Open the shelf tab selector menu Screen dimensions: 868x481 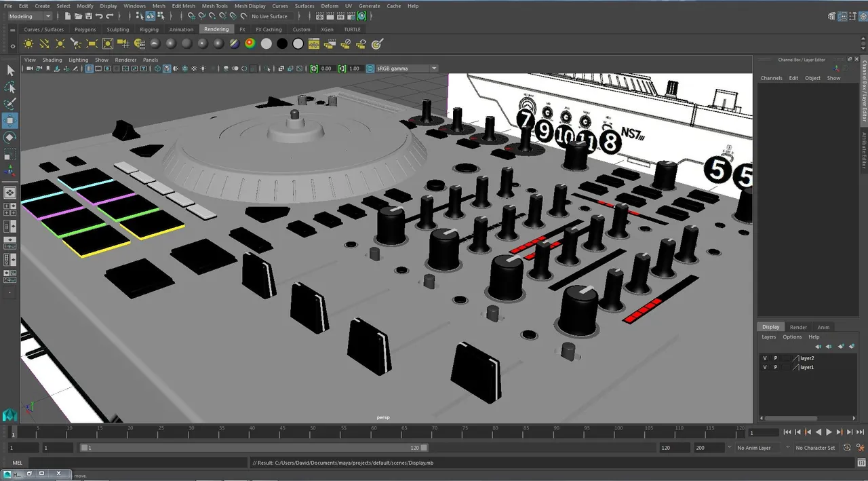(x=13, y=30)
